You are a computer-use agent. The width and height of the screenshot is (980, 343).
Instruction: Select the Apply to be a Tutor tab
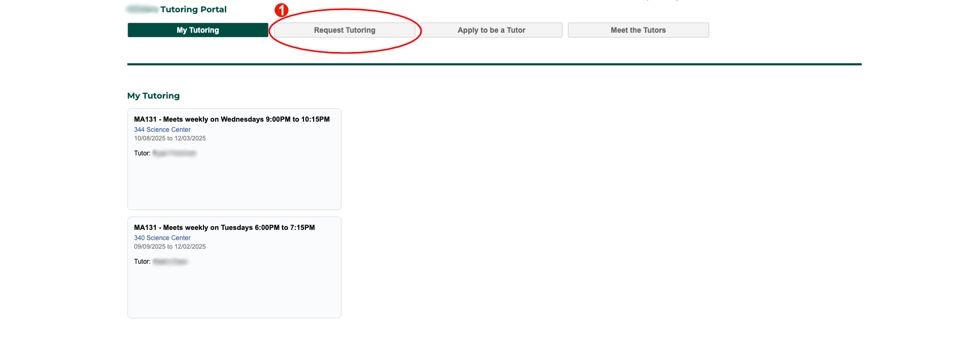coord(491,30)
